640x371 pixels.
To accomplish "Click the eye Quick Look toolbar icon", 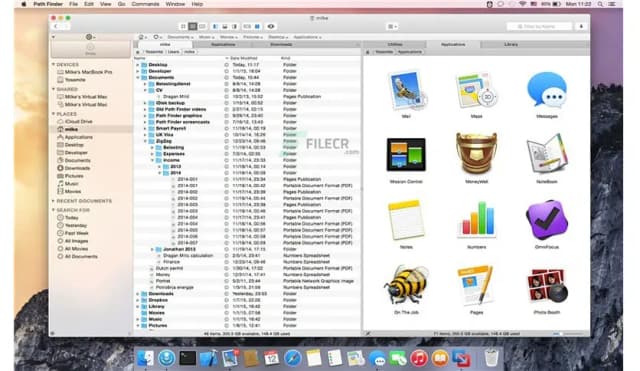I will tap(271, 27).
